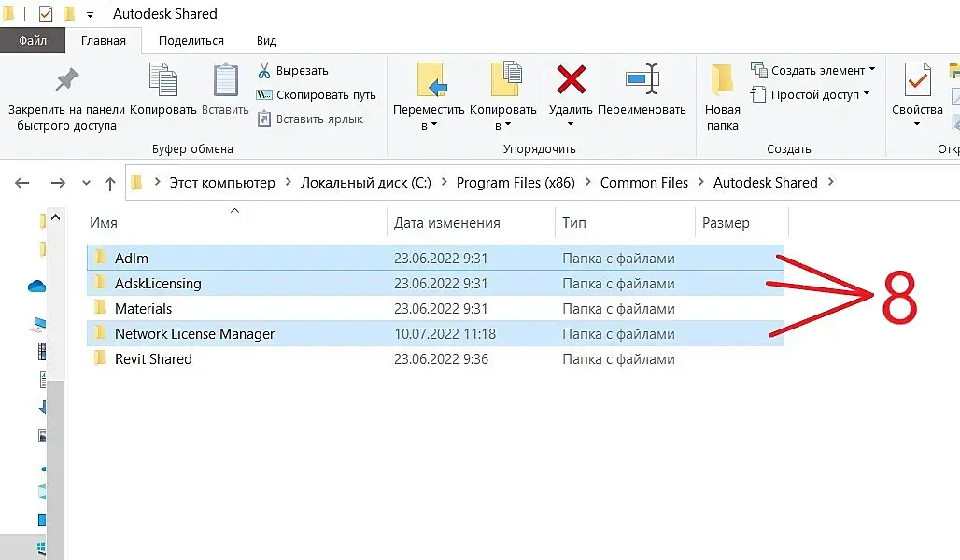This screenshot has width=960, height=560.
Task: Click the Copy icon in ribbon
Action: (x=163, y=80)
